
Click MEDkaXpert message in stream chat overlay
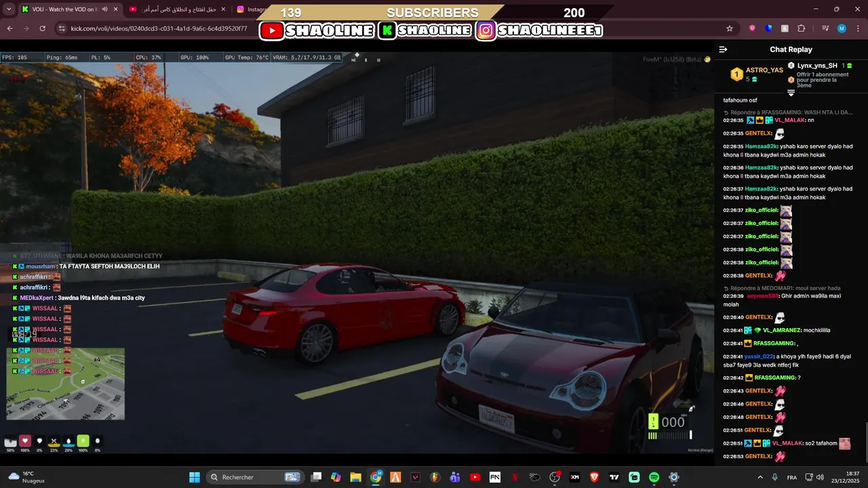tap(79, 298)
